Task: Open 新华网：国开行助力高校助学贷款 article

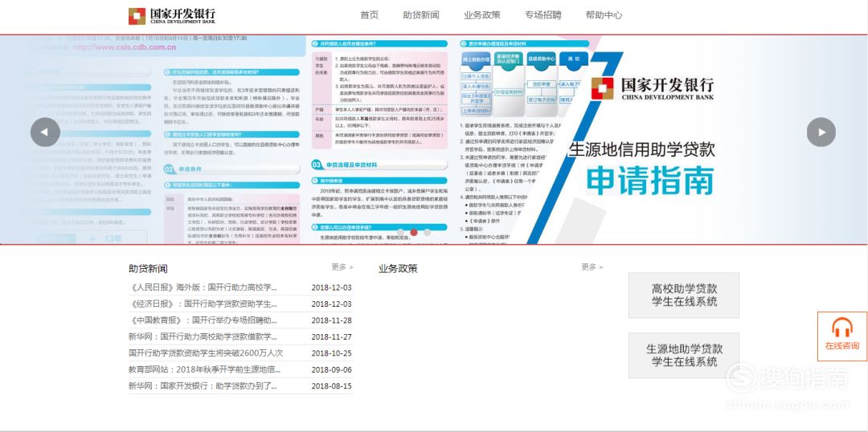Action: [x=203, y=336]
